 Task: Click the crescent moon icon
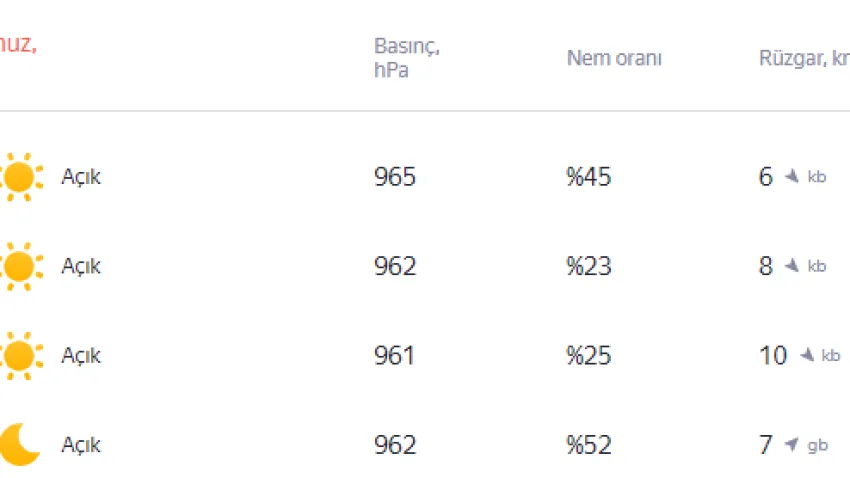coord(19,444)
